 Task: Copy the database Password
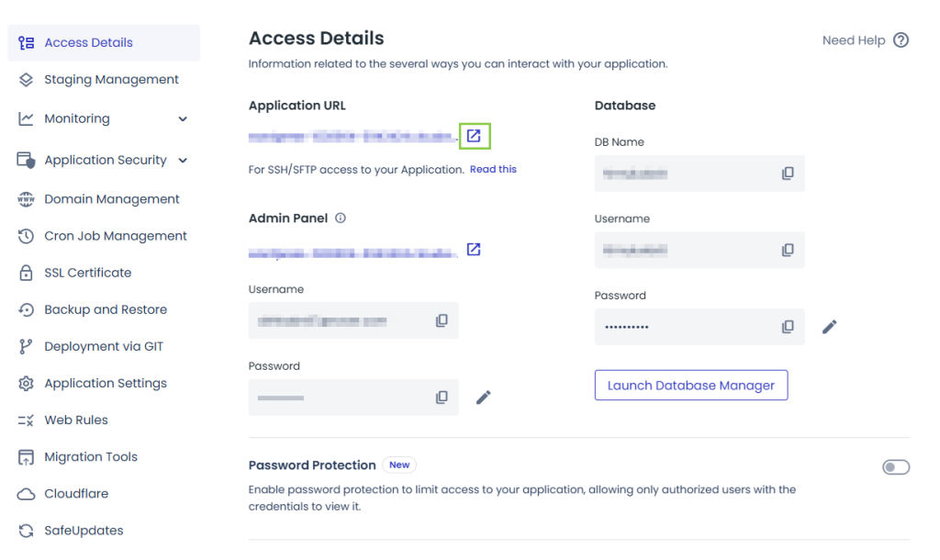788,327
